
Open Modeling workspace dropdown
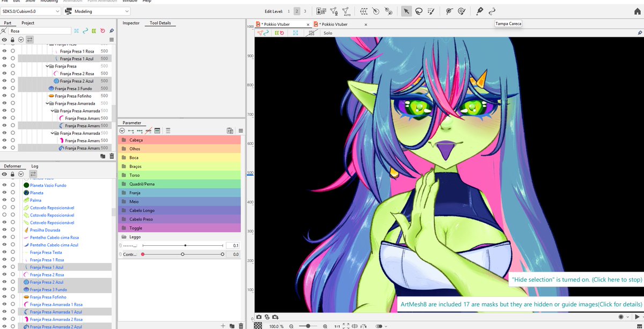coord(97,11)
